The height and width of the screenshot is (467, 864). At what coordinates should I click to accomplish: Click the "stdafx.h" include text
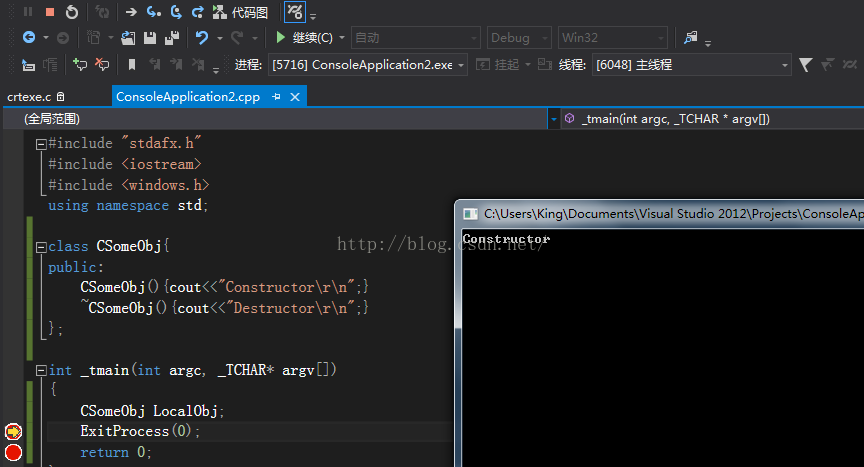click(160, 143)
